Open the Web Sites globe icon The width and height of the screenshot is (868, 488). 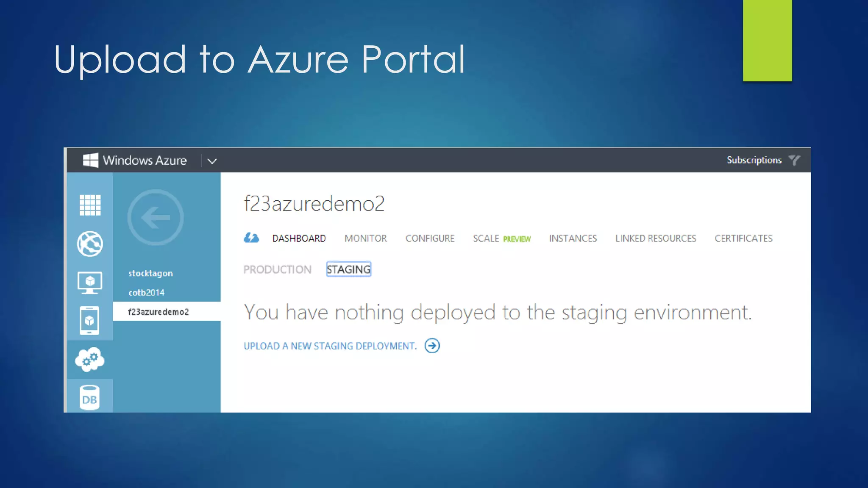tap(90, 244)
